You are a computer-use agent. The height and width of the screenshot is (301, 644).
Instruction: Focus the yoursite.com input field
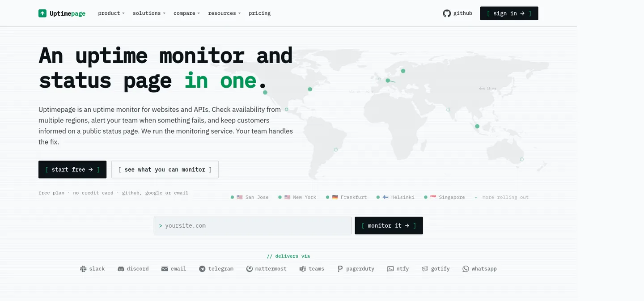pyautogui.click(x=253, y=225)
